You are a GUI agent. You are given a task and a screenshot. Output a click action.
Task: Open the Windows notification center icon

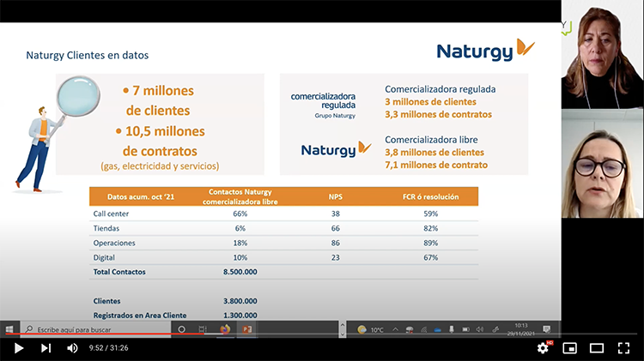(547, 329)
